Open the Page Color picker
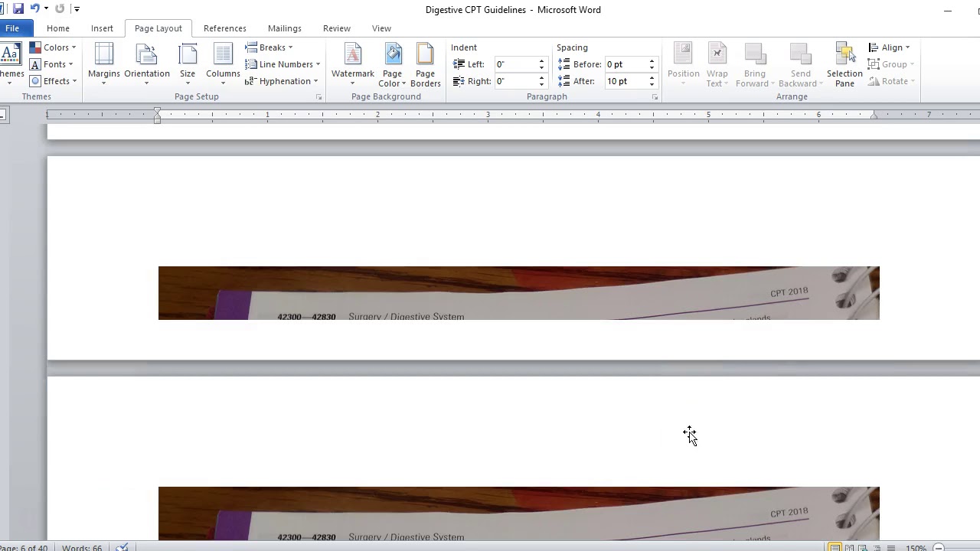The height and width of the screenshot is (551, 980). [x=392, y=64]
